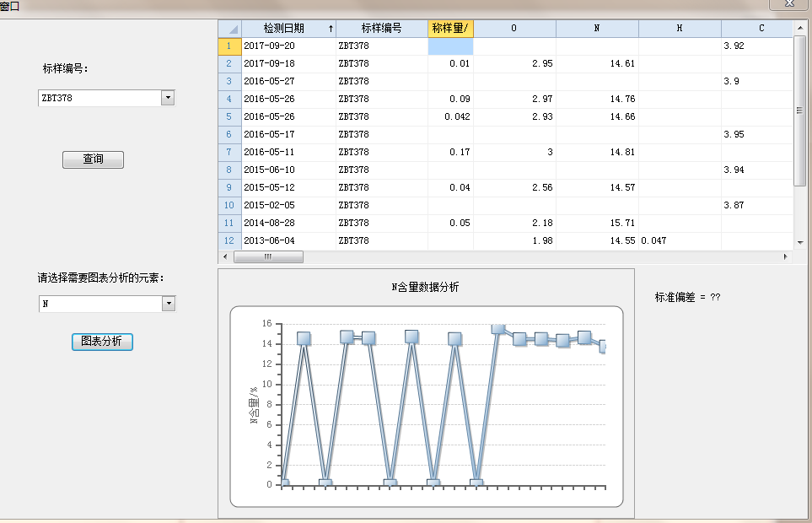Click the N value 14.76 cell
812x523 pixels.
tap(597, 99)
